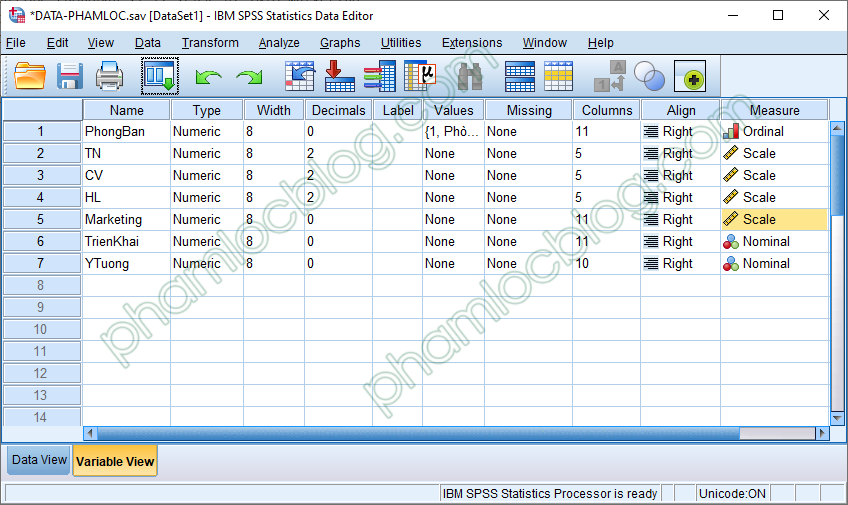This screenshot has height=505, width=848.
Task: Toggle the Value Labels toolbar icon
Action: pos(610,76)
